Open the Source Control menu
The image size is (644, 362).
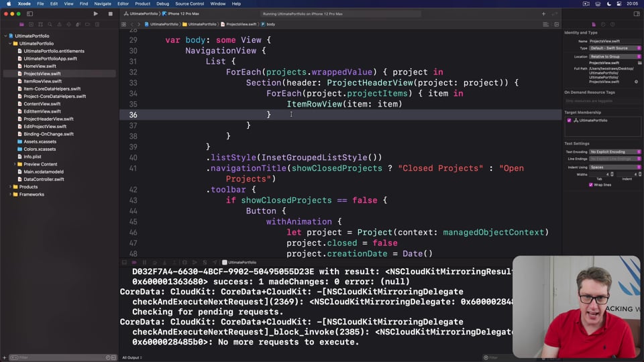(x=189, y=4)
